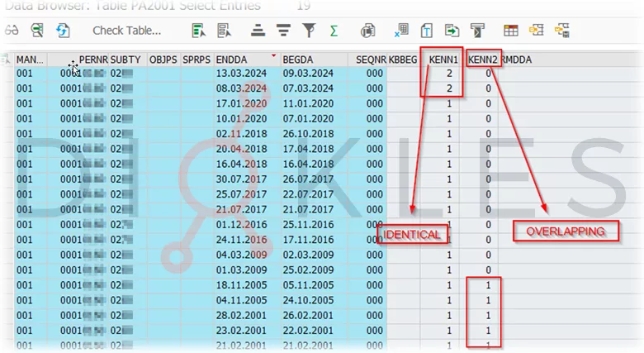This screenshot has width=644, height=353.
Task: Click the BEGDA cell 26.10.2018
Action: [x=308, y=134]
